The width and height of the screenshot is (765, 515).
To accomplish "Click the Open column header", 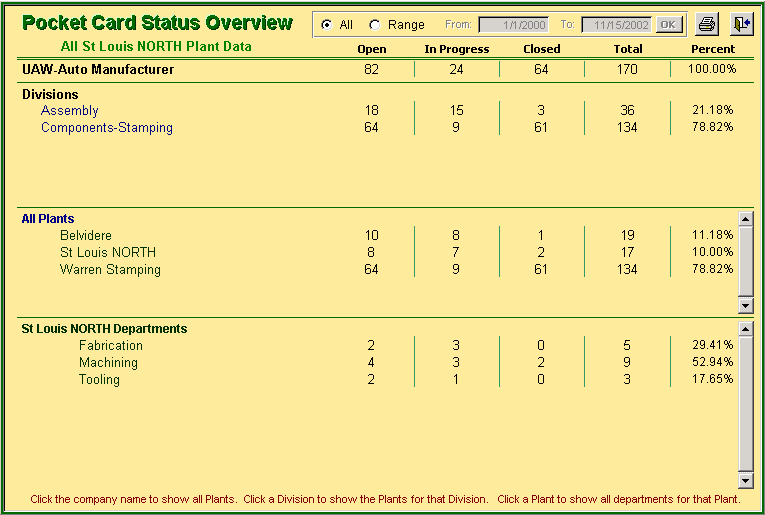I will coord(372,49).
